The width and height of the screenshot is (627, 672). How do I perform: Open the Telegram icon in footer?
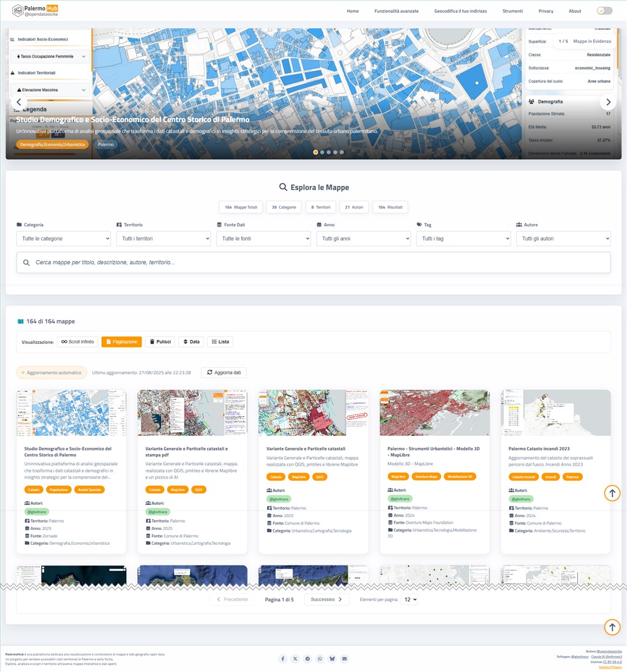pyautogui.click(x=307, y=659)
